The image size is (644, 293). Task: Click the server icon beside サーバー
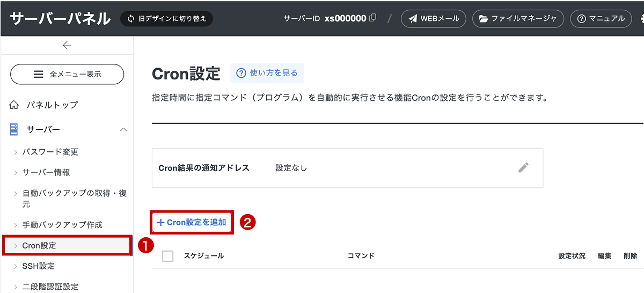[x=14, y=129]
